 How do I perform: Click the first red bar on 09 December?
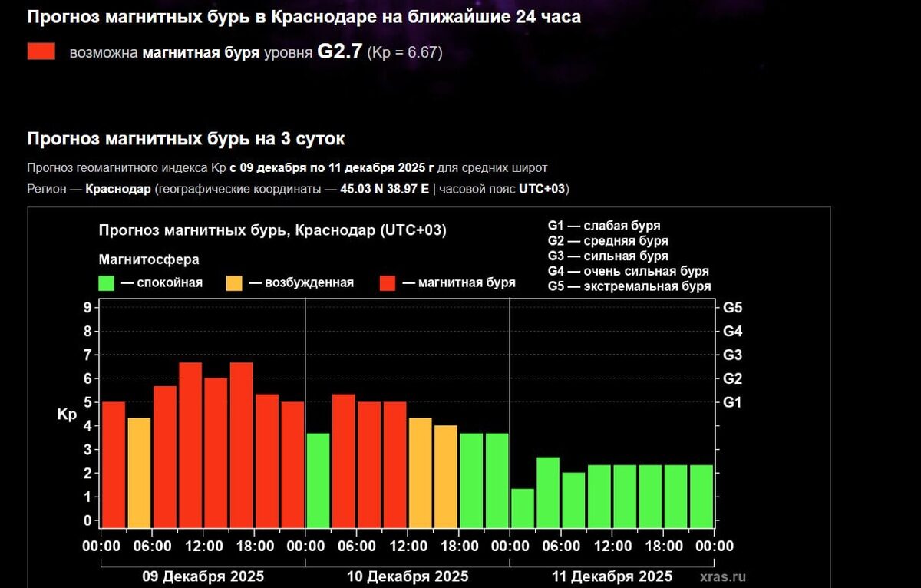114,464
